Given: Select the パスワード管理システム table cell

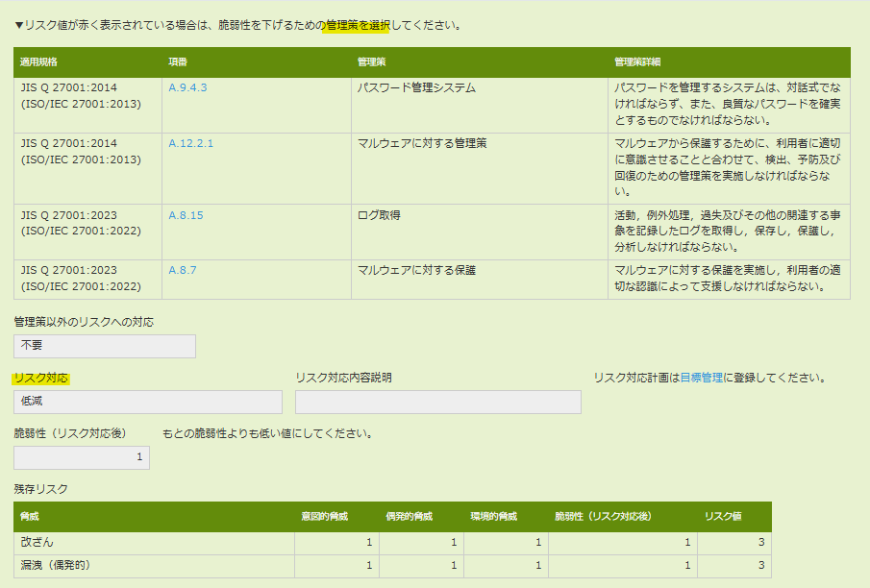Looking at the screenshot, I should point(416,87).
